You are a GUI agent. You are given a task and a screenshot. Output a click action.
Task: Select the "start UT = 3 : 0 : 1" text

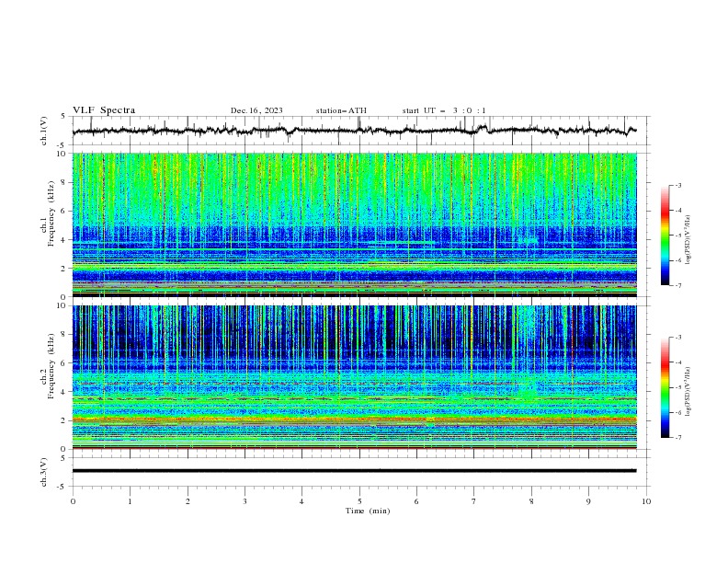click(444, 110)
